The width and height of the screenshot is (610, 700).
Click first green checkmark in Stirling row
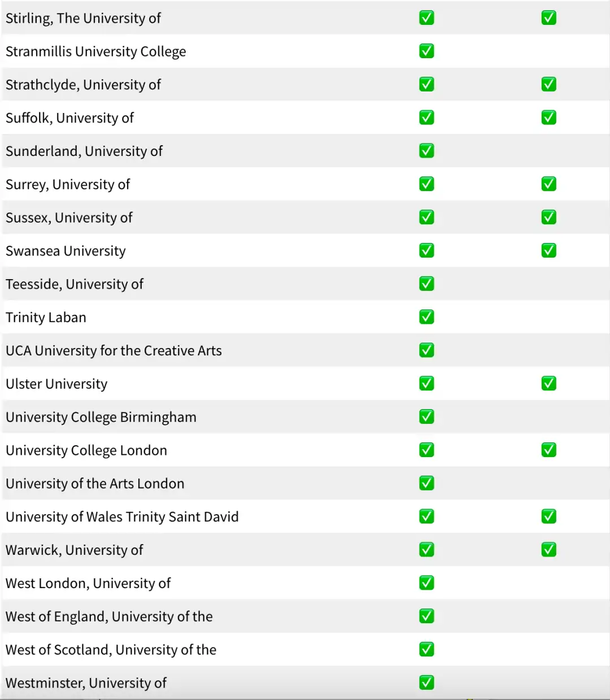[x=426, y=18]
